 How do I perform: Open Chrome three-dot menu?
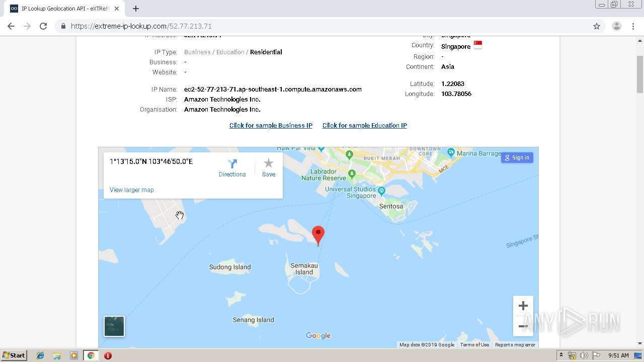(633, 26)
